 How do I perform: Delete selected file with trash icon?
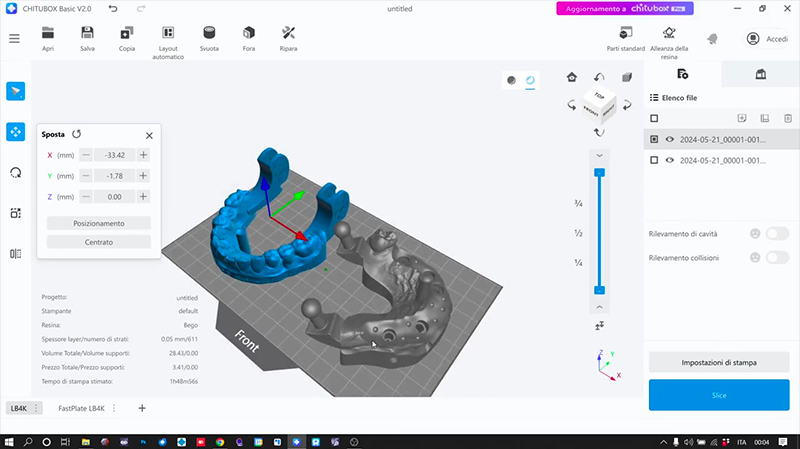coord(786,118)
